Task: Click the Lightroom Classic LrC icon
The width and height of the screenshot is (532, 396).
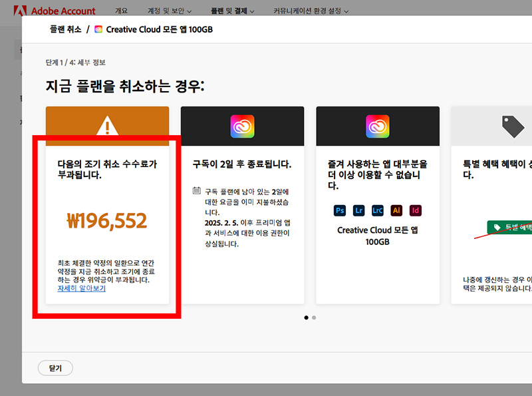Action: tap(378, 210)
